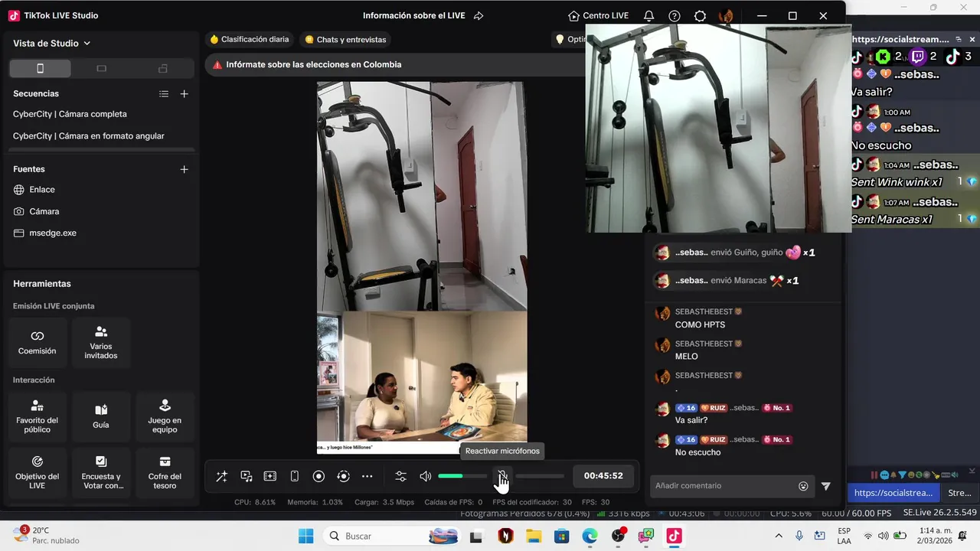This screenshot has height=551, width=980.
Task: Open the media and music overlay tool
Action: click(x=247, y=476)
